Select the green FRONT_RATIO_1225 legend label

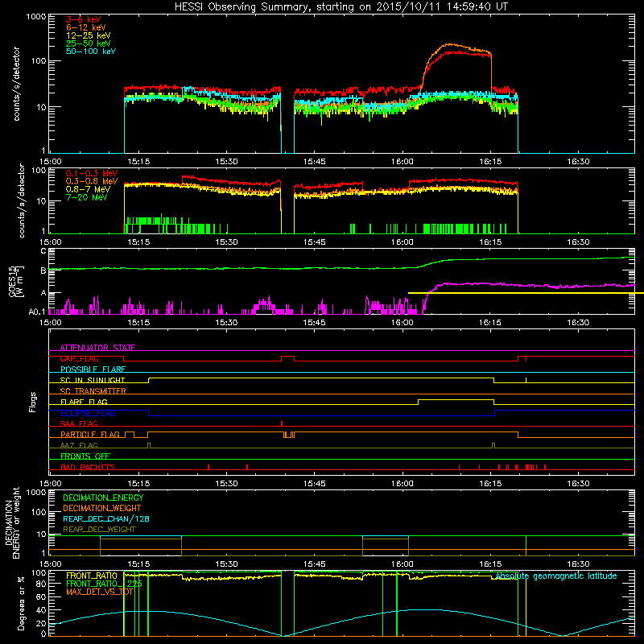(104, 584)
